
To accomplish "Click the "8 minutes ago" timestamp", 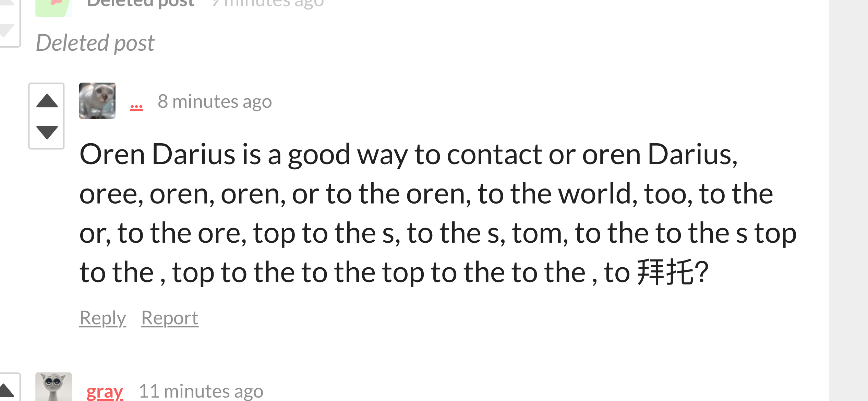I will point(215,101).
